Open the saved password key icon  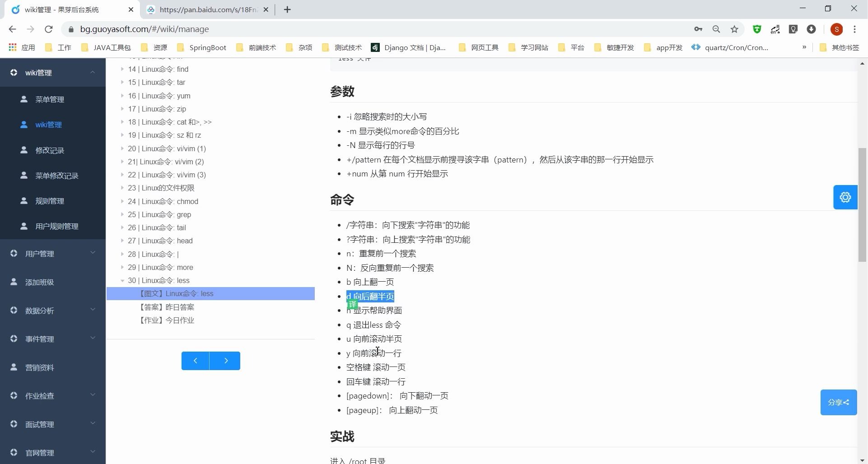point(698,29)
